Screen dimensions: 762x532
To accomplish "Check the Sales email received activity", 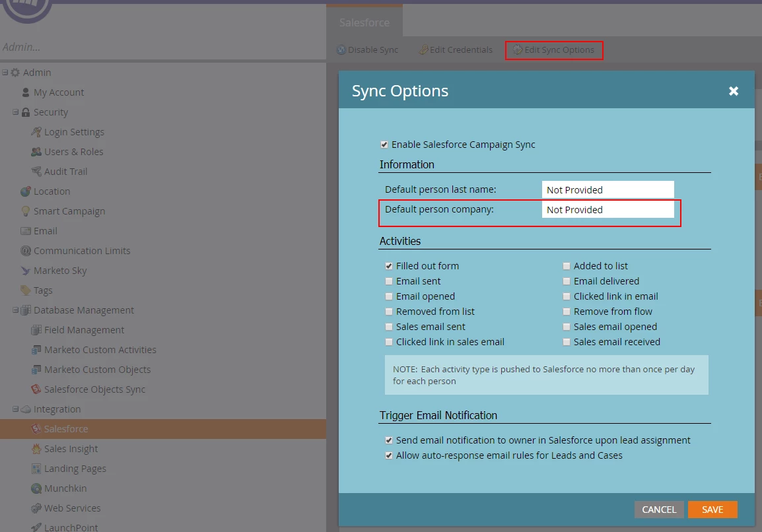I will 567,342.
